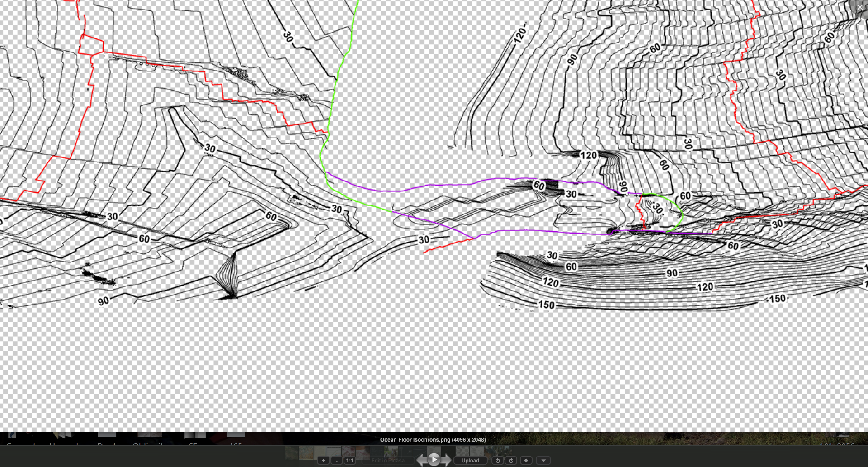Click the Upload button
Image resolution: width=868 pixels, height=467 pixels.
pyautogui.click(x=470, y=461)
